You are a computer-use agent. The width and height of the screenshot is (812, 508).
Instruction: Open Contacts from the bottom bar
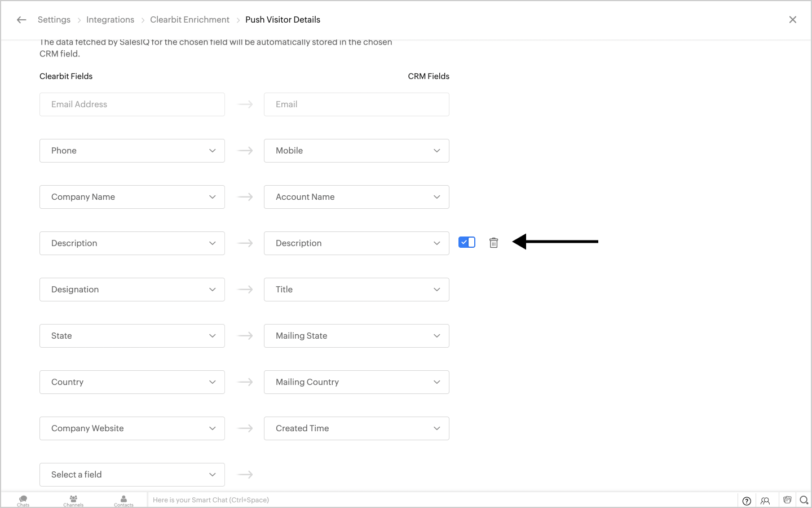pos(123,500)
